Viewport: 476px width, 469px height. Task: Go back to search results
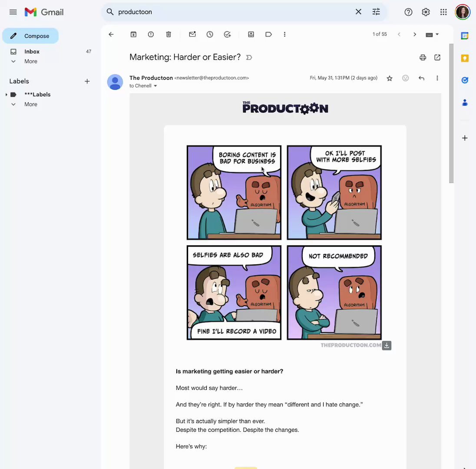pos(111,34)
